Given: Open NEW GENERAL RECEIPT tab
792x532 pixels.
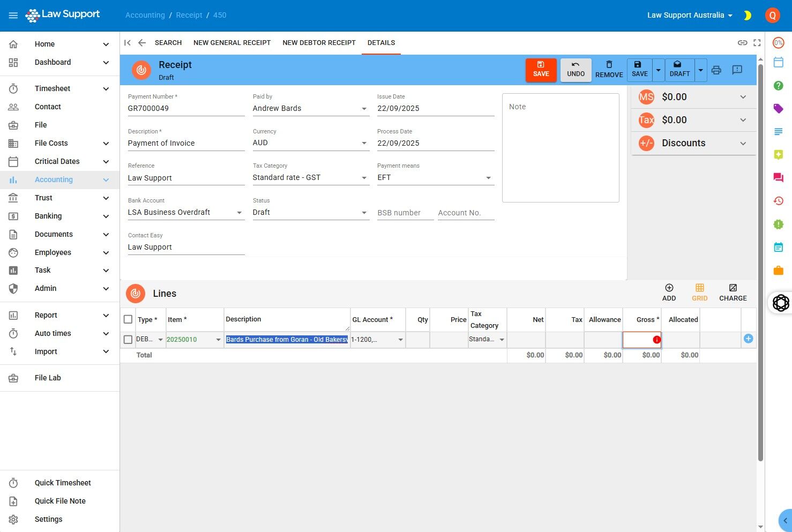Looking at the screenshot, I should pos(232,43).
